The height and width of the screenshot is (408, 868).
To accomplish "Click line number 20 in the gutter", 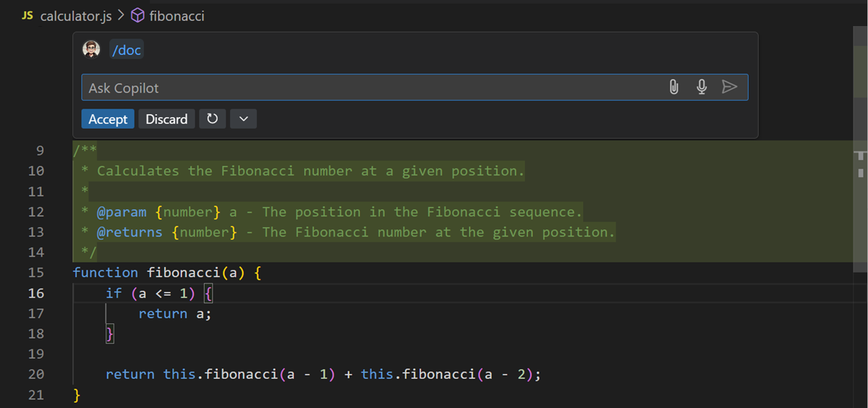I will 35,374.
